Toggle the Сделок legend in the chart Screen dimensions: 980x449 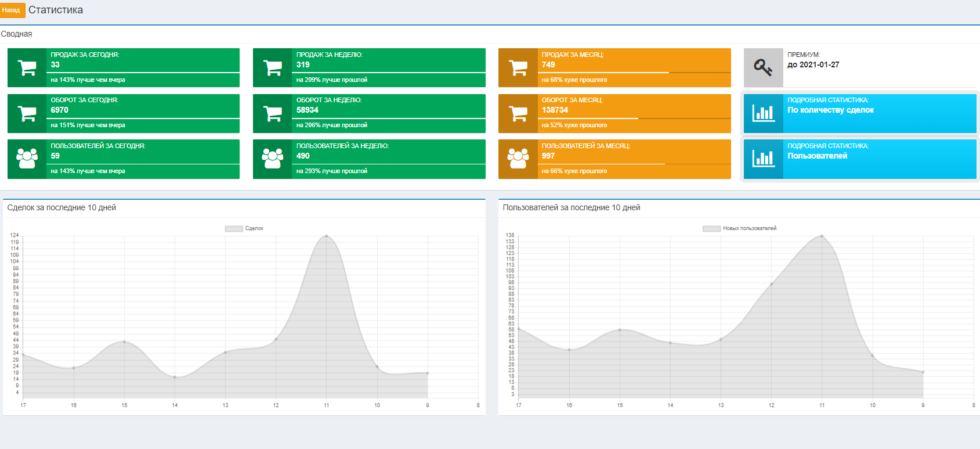click(x=244, y=228)
